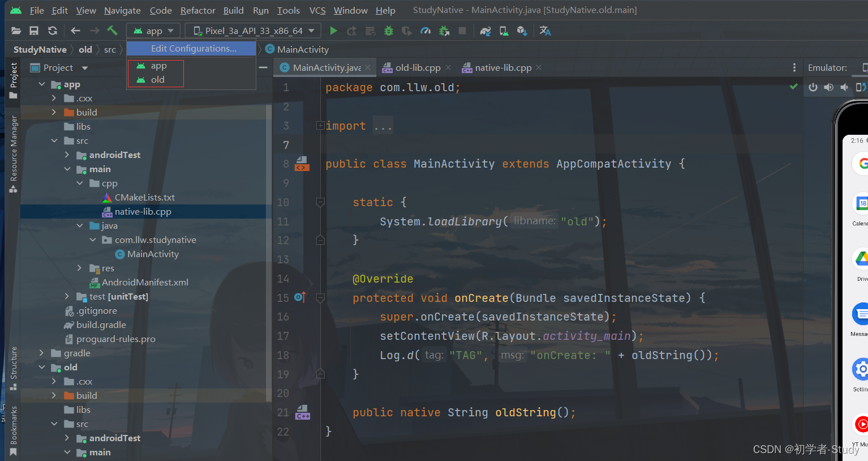Select AndroidManifest.xml in project tree
This screenshot has width=868, height=461.
click(x=145, y=282)
